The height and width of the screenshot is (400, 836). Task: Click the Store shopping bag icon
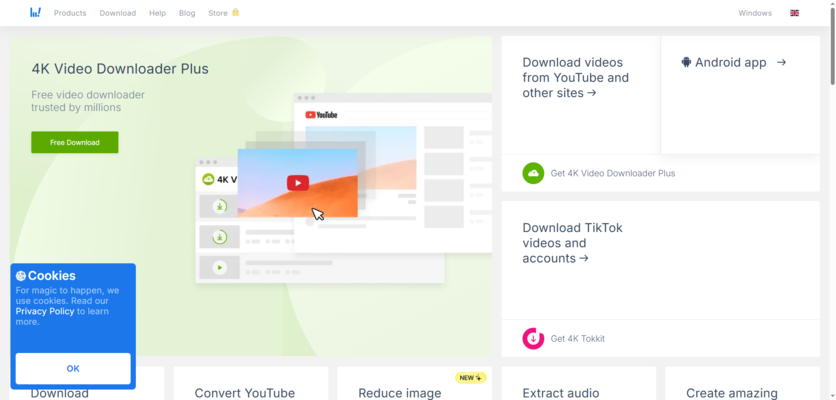pyautogui.click(x=235, y=12)
